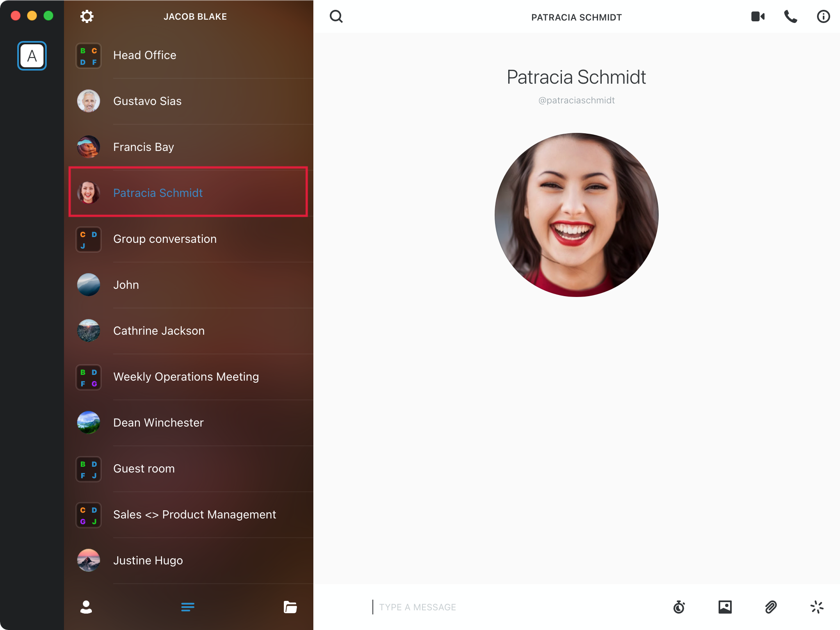Start an audio call phone icon

tap(790, 16)
